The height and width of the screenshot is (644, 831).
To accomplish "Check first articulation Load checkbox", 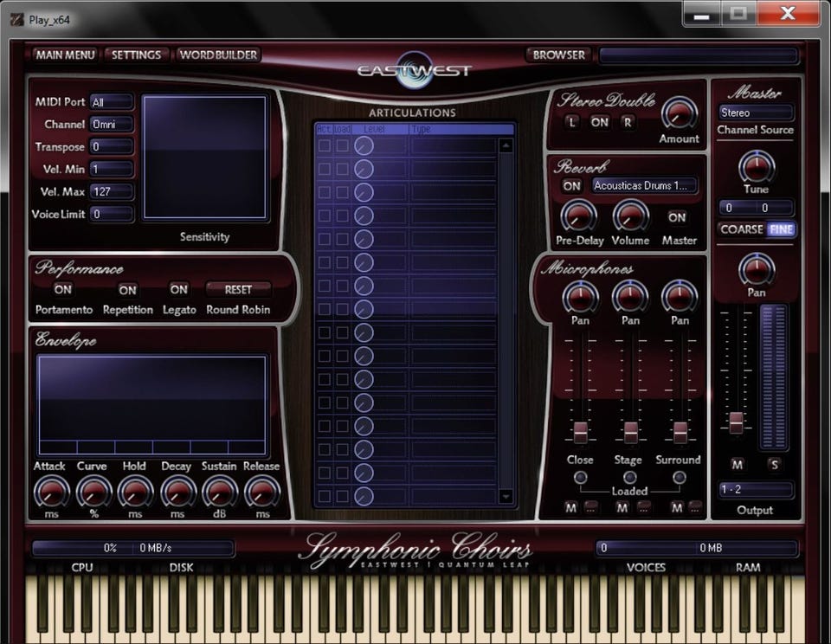I will 343,145.
